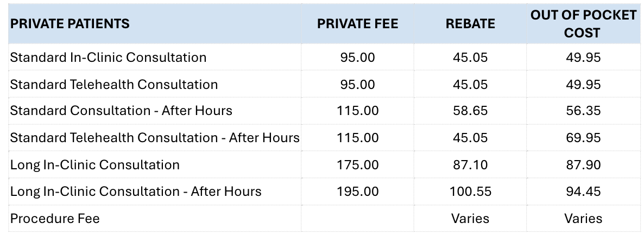Select the 69.95 out of pocket cell

(583, 137)
